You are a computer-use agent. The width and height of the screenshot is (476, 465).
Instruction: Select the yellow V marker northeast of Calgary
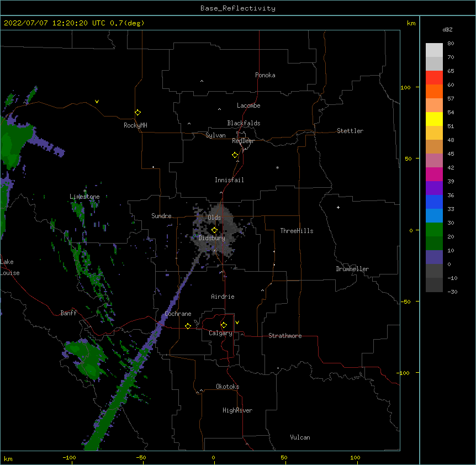[x=237, y=323]
